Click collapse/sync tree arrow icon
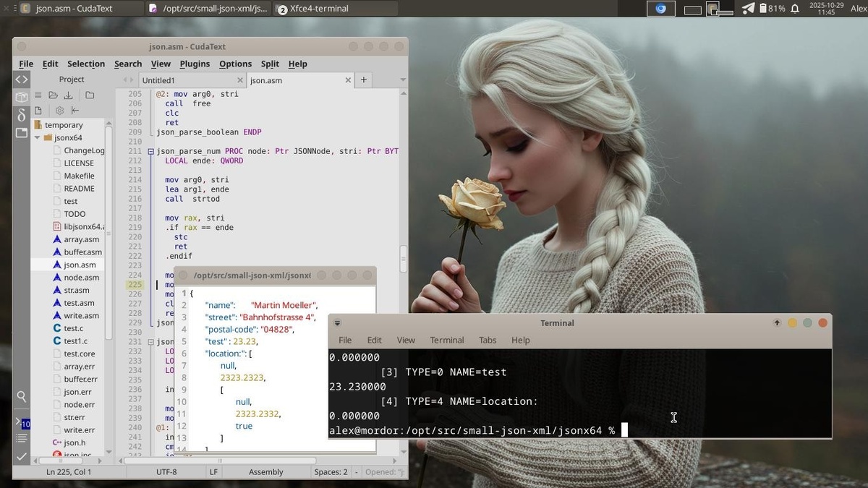868x488 pixels. point(75,111)
